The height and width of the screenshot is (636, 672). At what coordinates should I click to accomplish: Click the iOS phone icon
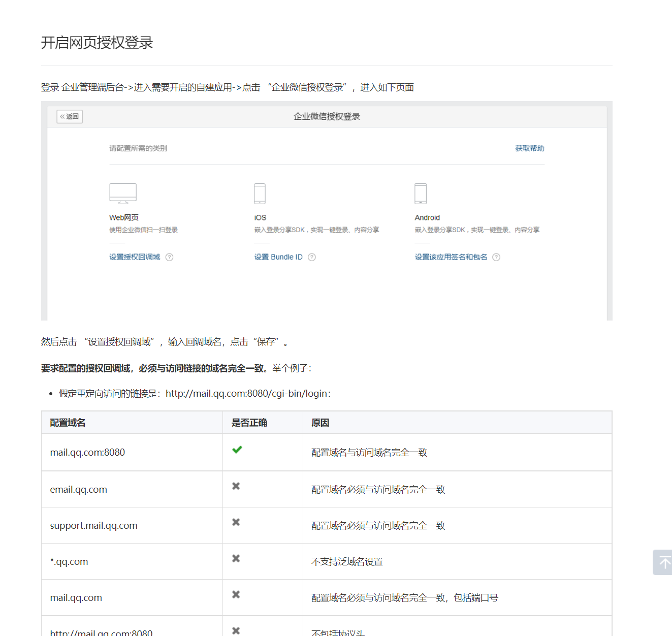(260, 194)
